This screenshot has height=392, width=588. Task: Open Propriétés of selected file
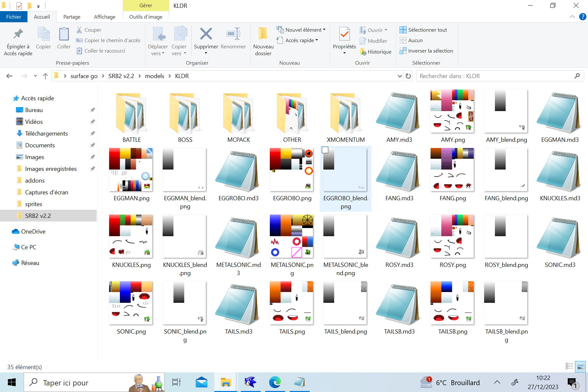click(x=344, y=38)
